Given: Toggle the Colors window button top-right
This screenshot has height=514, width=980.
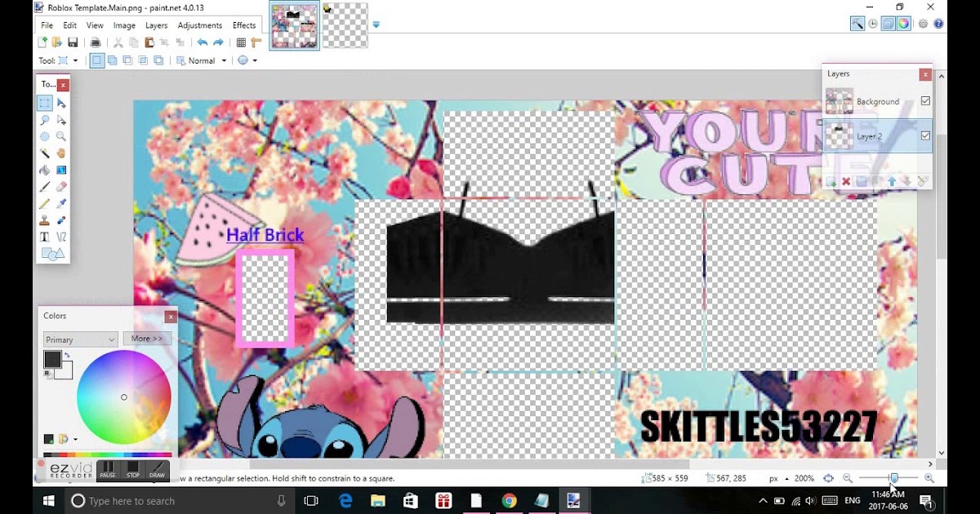Looking at the screenshot, I should pos(904,24).
